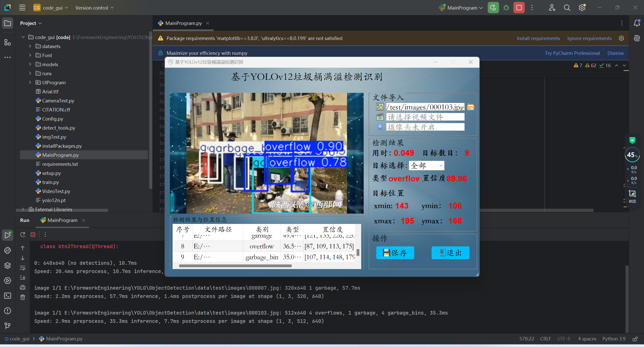Screen dimensions: 644x347
Task: Click the video file path field
Action: point(425,117)
